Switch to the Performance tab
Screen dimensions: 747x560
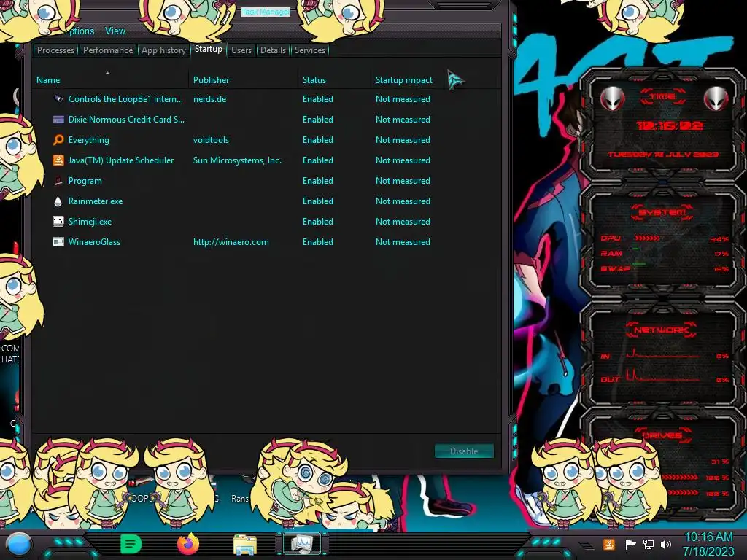point(108,50)
